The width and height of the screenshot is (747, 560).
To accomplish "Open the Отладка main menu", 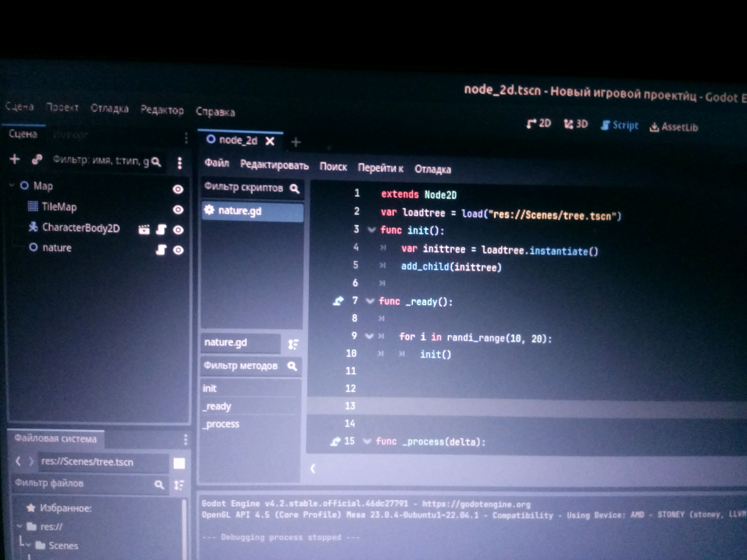I will click(110, 108).
